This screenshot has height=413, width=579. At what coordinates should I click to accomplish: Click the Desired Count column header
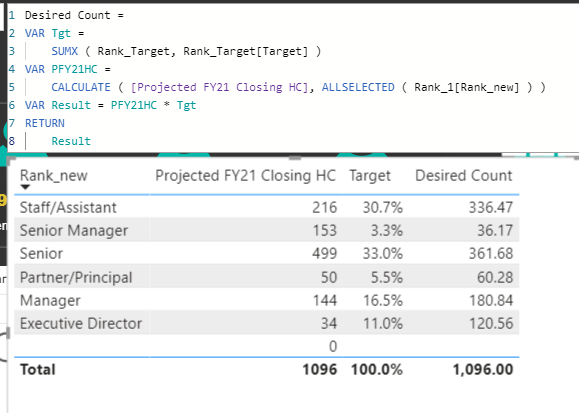463,176
